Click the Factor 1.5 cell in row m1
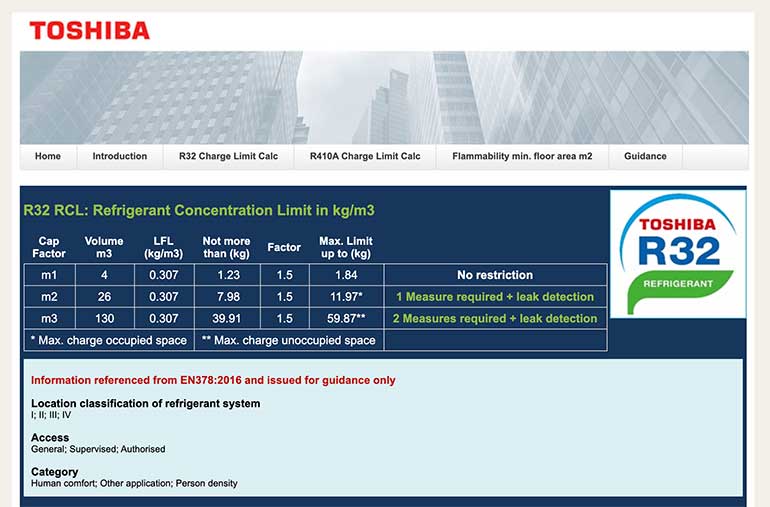The height and width of the screenshot is (507, 770). 284,275
